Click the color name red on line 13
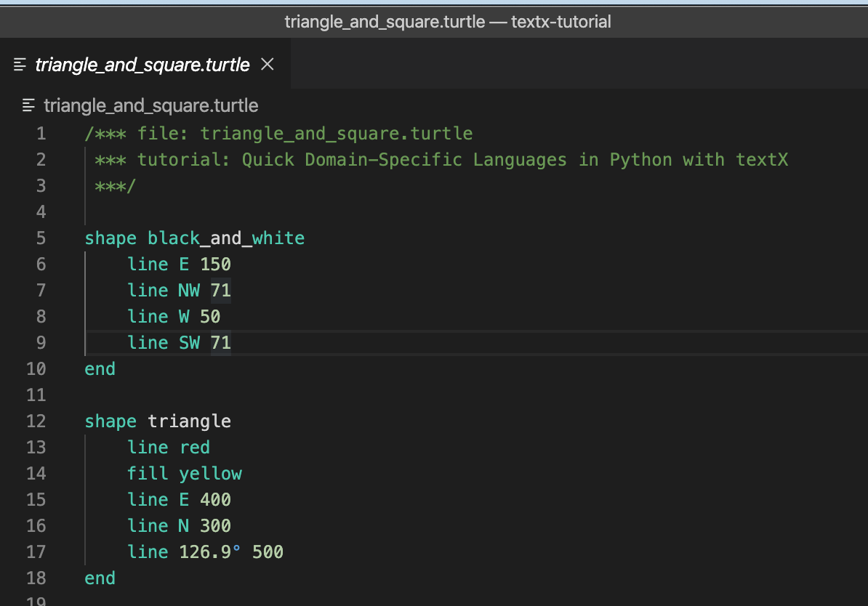868x606 pixels. pyautogui.click(x=194, y=448)
